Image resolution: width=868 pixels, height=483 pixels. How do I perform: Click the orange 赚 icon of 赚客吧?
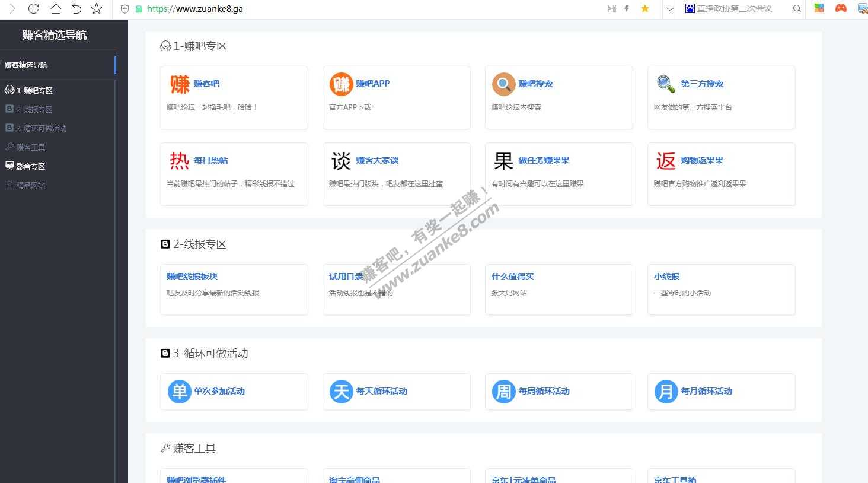pyautogui.click(x=180, y=84)
